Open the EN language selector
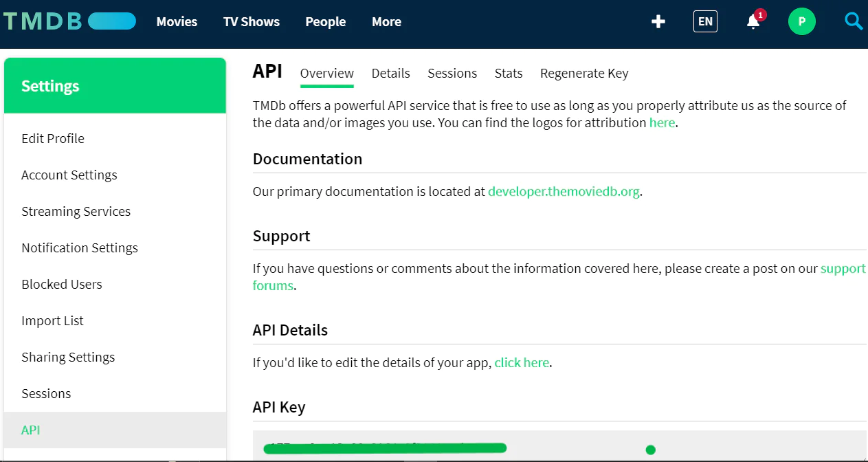 point(705,21)
